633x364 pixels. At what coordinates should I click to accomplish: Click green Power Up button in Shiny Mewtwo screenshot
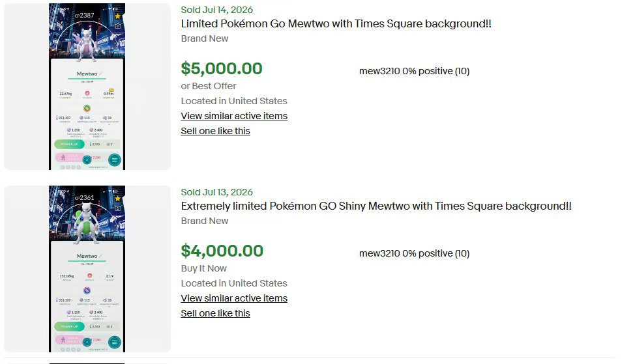(x=70, y=326)
